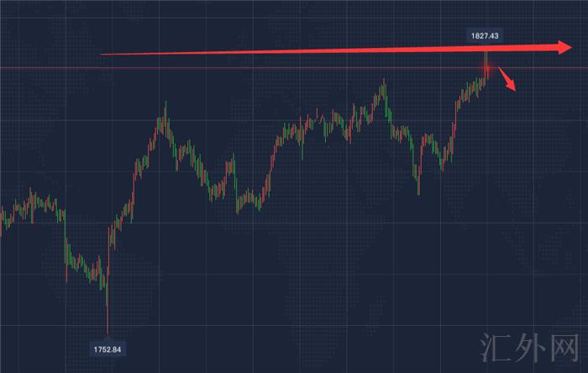The height and width of the screenshot is (373, 588).
Task: Click the left starting end of the long red arrow
Action: pos(103,55)
